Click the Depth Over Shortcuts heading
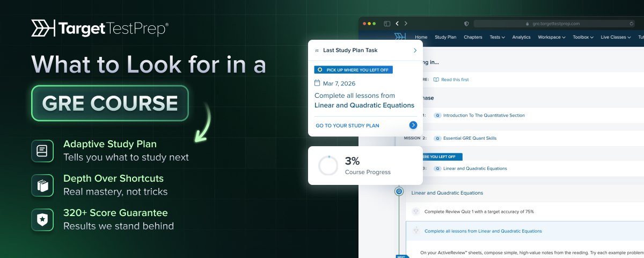Viewport: 644px width, 258px height. point(113,178)
